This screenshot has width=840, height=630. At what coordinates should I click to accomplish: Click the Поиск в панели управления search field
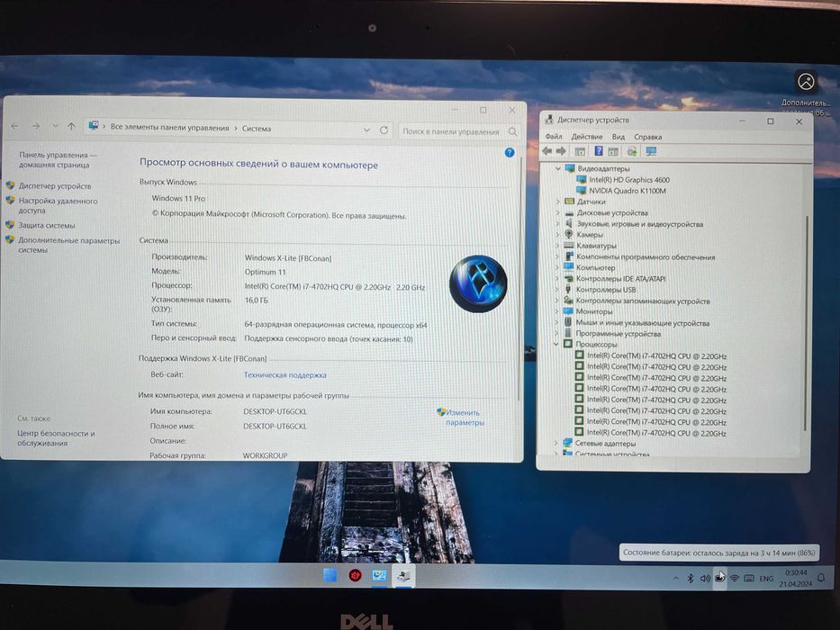pos(460,131)
